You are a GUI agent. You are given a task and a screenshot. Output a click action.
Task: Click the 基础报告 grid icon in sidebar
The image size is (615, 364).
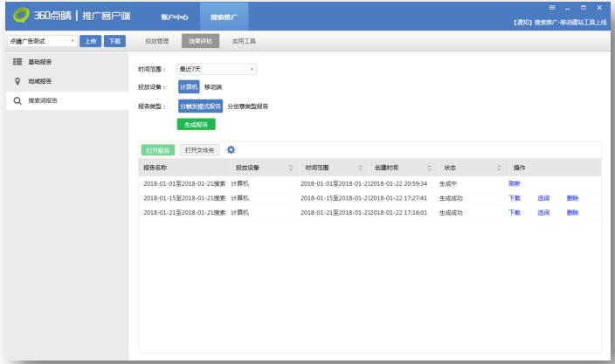pyautogui.click(x=17, y=62)
